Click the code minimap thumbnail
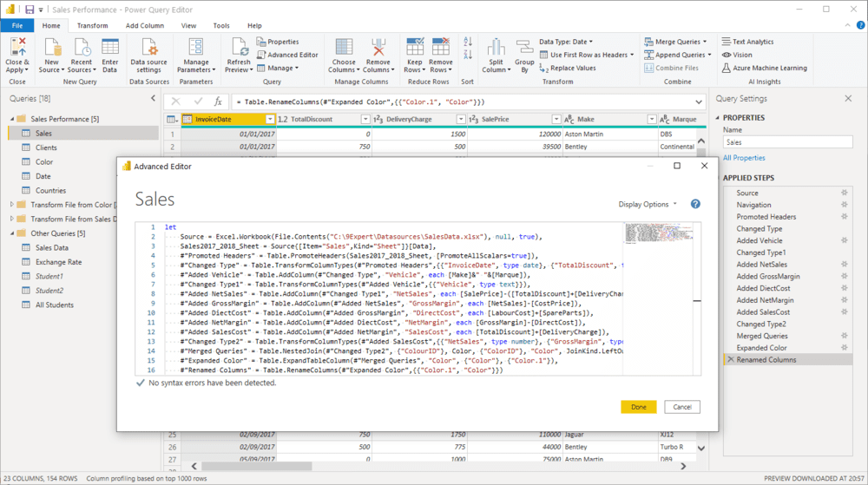This screenshot has height=485, width=868. coord(659,233)
